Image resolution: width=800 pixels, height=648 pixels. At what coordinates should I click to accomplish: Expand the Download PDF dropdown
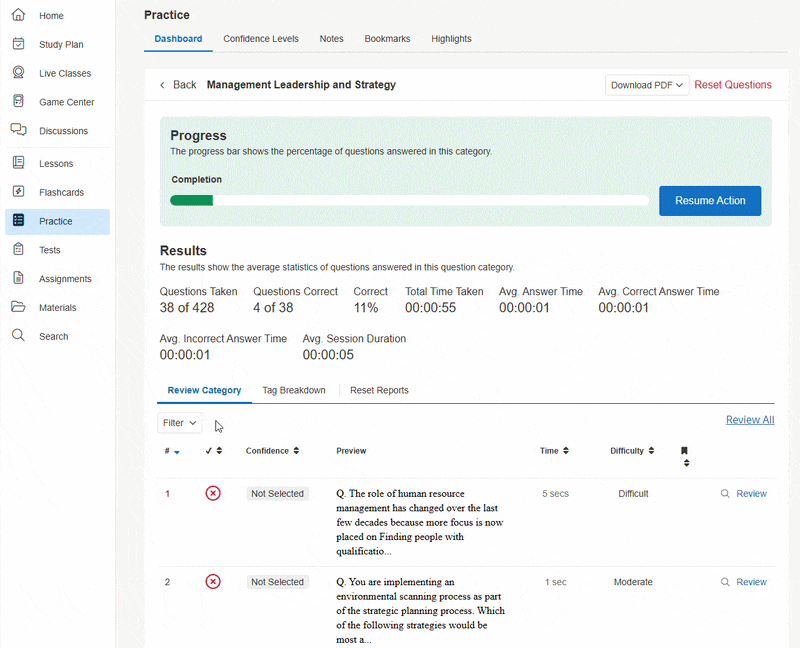tap(647, 85)
